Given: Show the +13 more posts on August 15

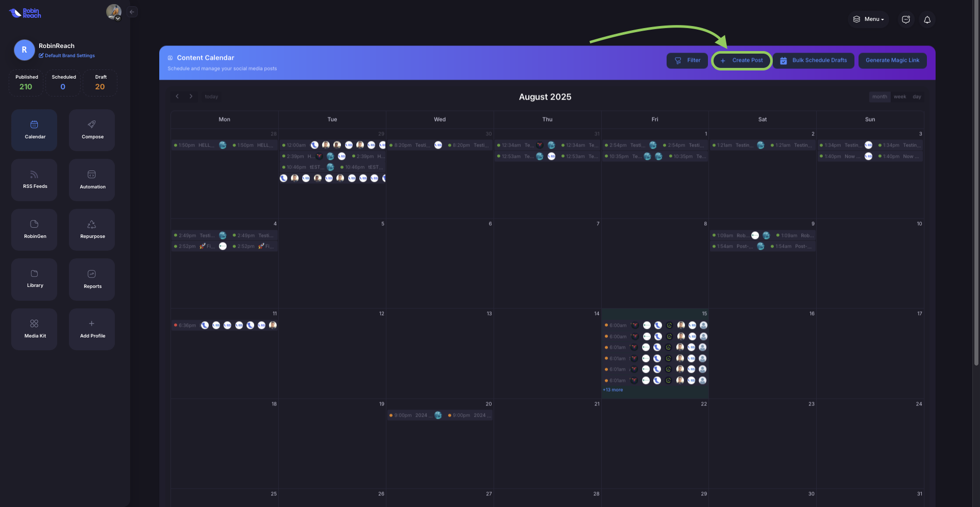Looking at the screenshot, I should [613, 390].
